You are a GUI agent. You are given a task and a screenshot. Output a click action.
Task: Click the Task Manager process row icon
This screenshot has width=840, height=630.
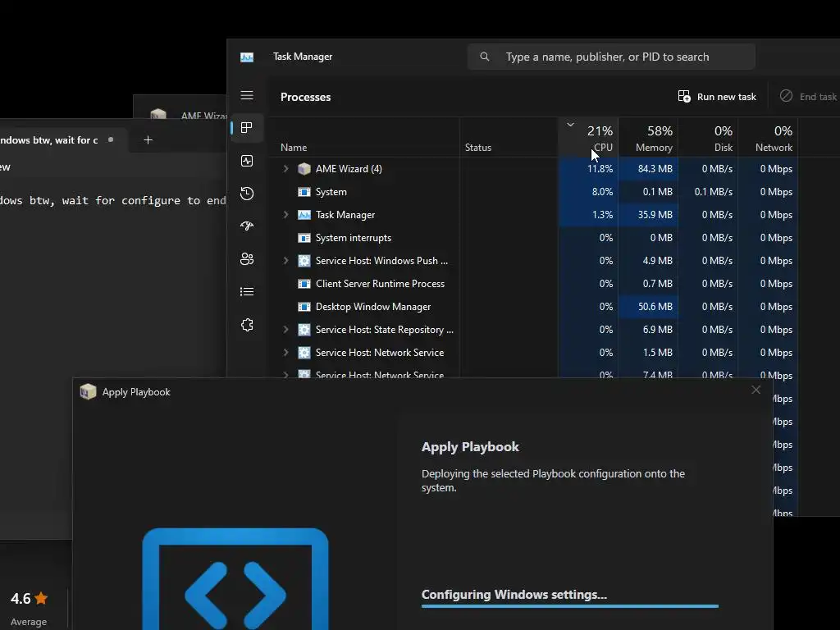point(304,215)
